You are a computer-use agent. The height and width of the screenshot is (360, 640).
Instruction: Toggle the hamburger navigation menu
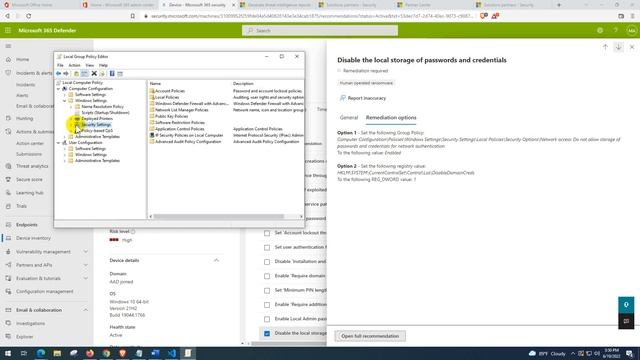(8, 46)
